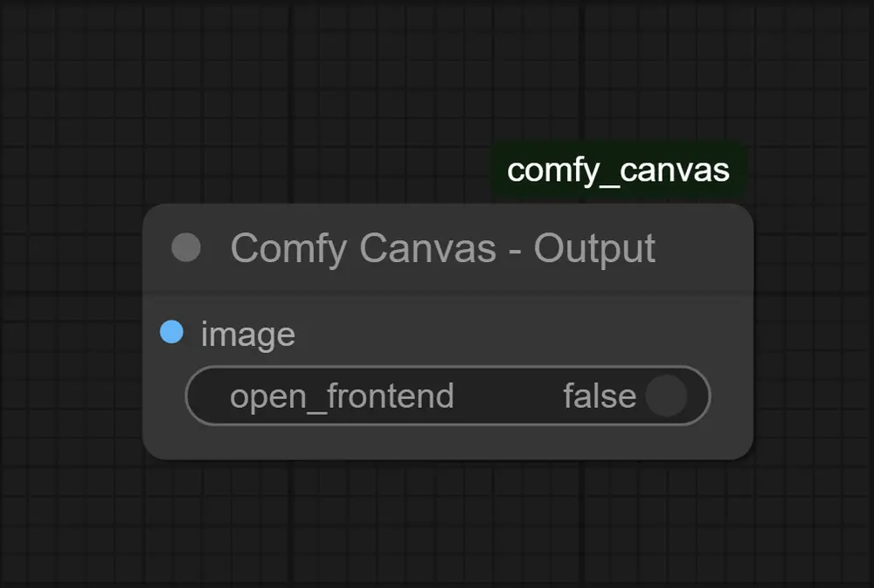Click the open_frontend label text
874x588 pixels.
pyautogui.click(x=342, y=396)
